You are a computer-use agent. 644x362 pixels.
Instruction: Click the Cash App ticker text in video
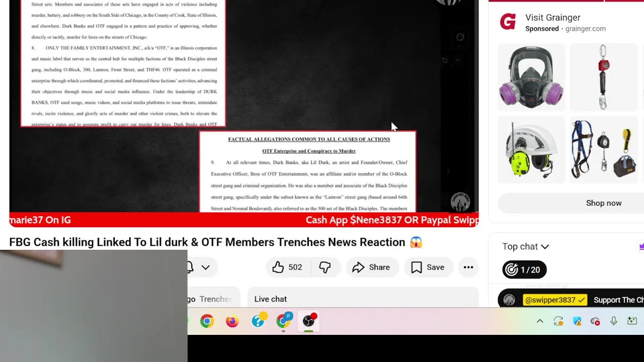392,220
